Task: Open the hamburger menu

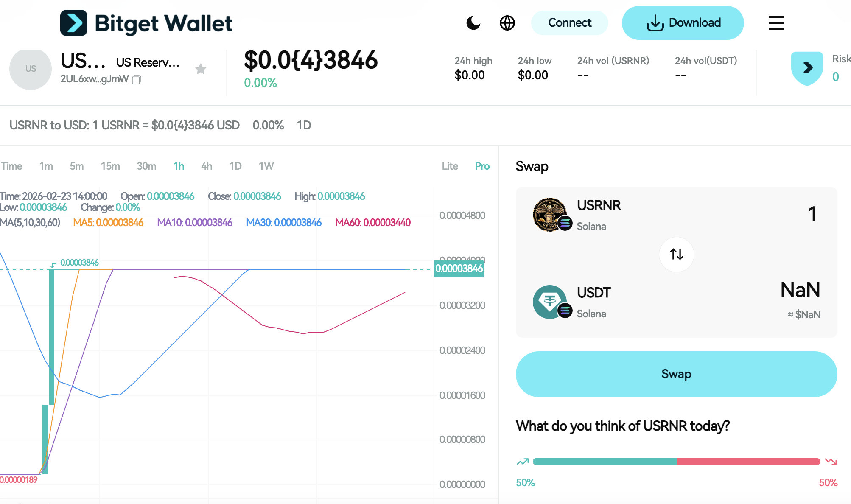Action: click(x=776, y=23)
